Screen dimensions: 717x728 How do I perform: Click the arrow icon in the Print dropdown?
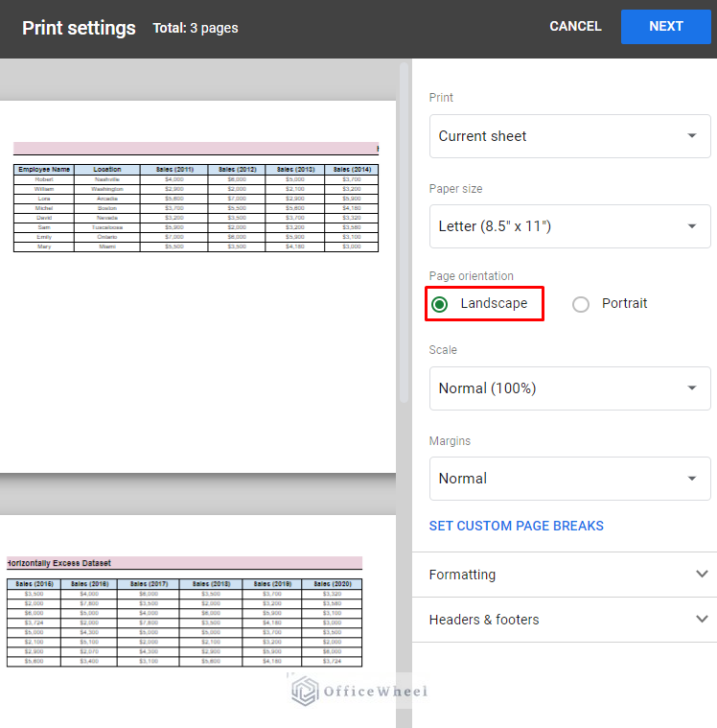(692, 136)
